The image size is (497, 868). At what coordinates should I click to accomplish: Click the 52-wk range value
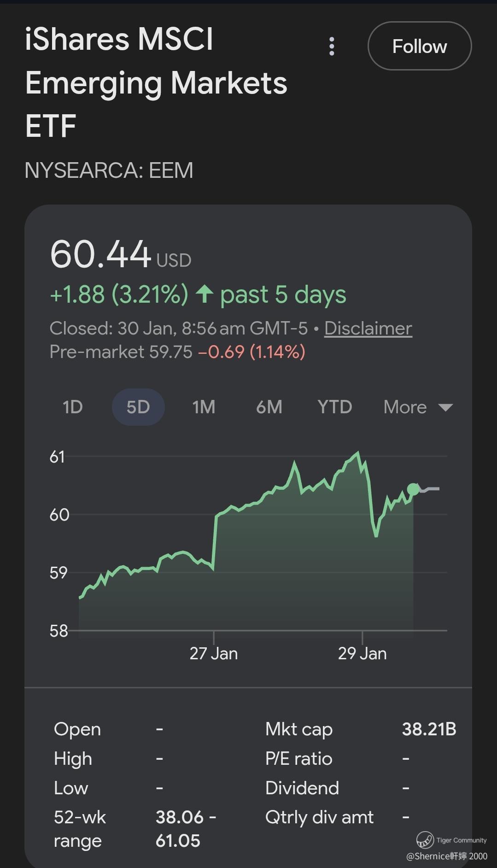[186, 829]
